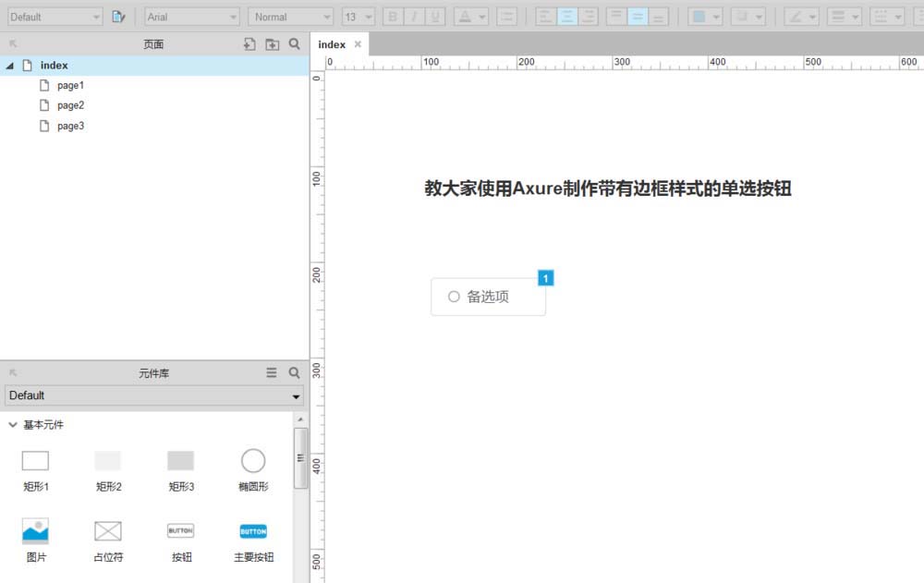Pop out the Pages panel
This screenshot has width=924, height=583.
tap(13, 44)
